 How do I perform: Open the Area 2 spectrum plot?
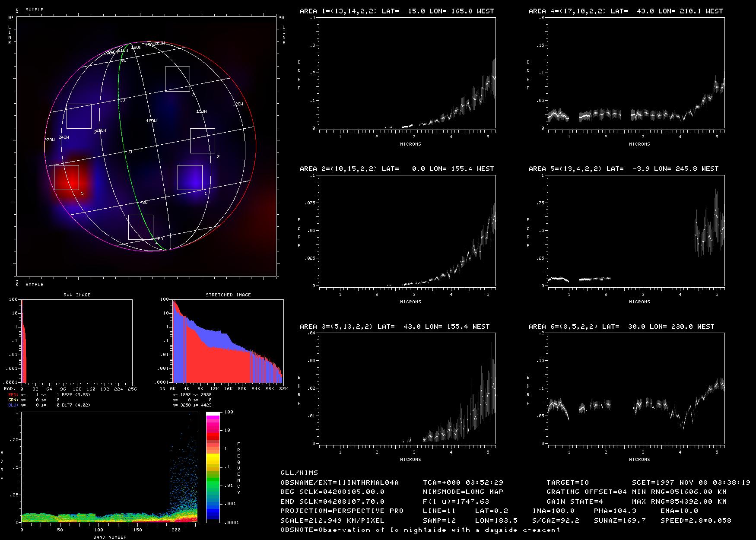(407, 231)
